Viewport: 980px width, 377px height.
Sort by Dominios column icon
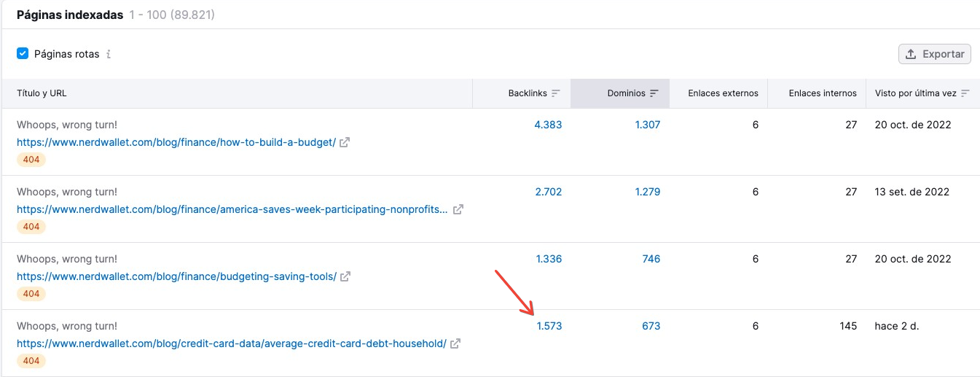[654, 93]
